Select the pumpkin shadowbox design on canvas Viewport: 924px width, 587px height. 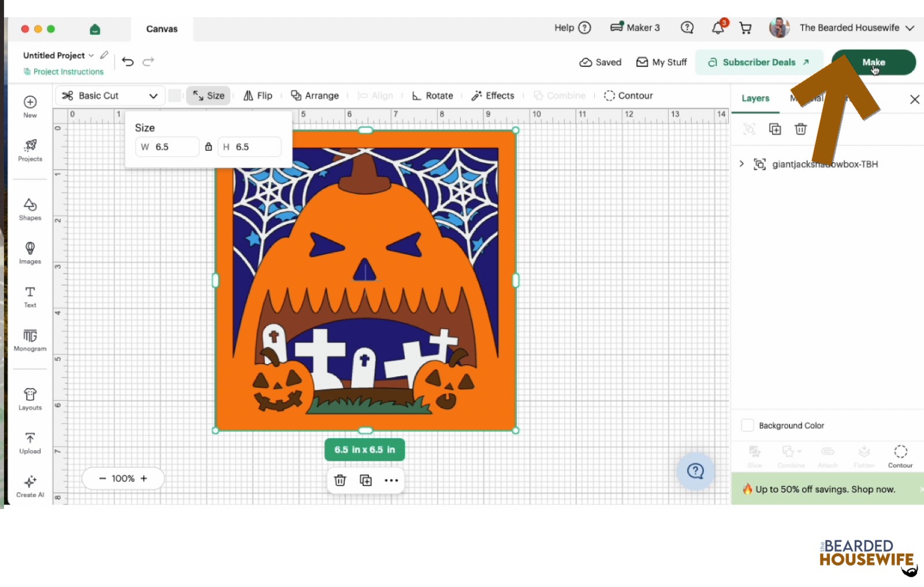366,281
